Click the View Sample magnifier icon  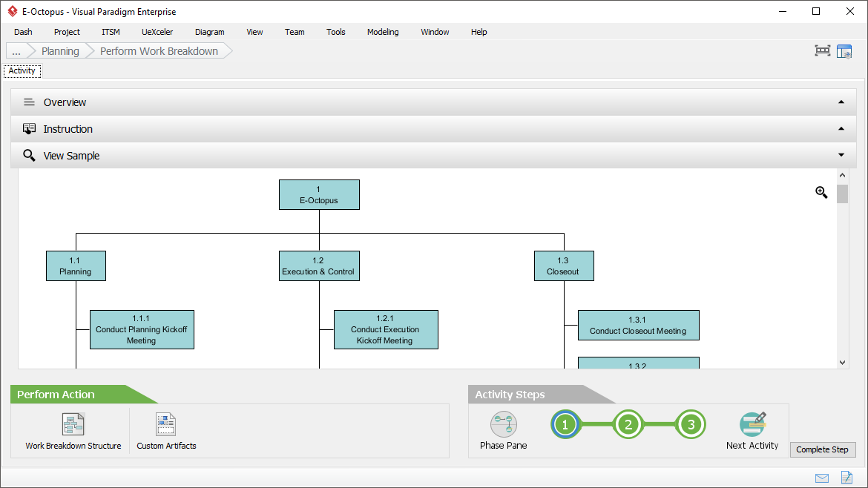pyautogui.click(x=30, y=156)
